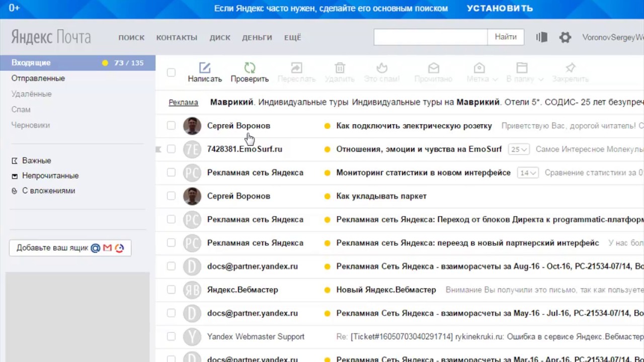Check the box for Yandex Webmaster Support email
Image resolution: width=644 pixels, height=362 pixels.
(x=171, y=337)
